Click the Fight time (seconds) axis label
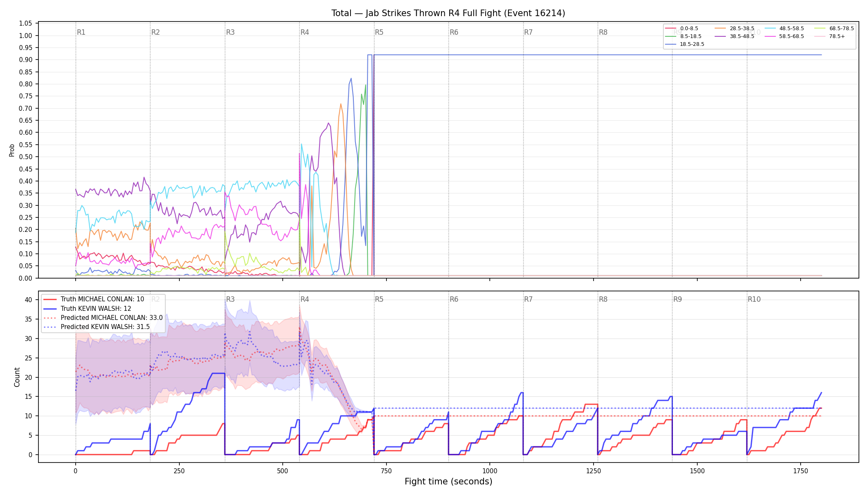868x496 pixels. (x=448, y=482)
